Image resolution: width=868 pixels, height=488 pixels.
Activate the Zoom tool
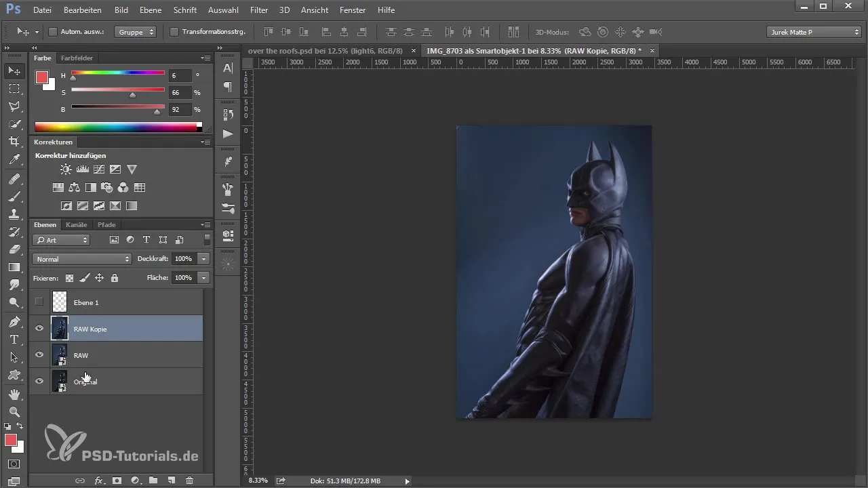coord(14,411)
